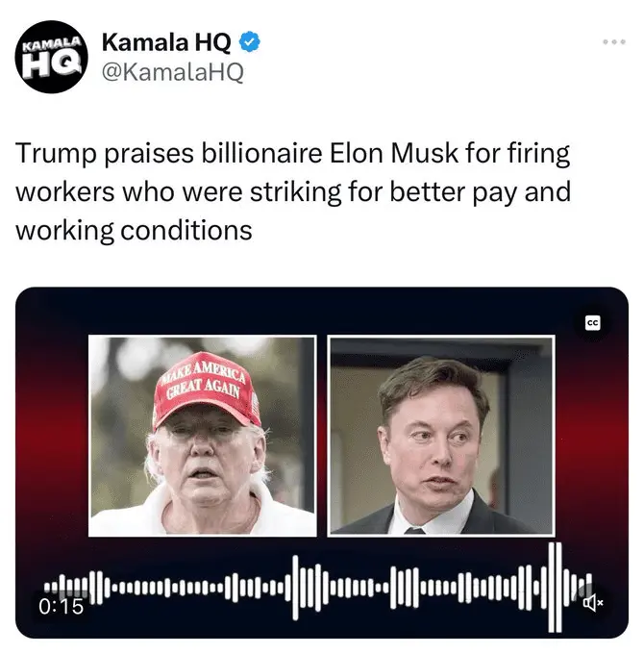This screenshot has width=644, height=654.
Task: Click the "Make America Great Again" cap text
Action: tap(203, 381)
